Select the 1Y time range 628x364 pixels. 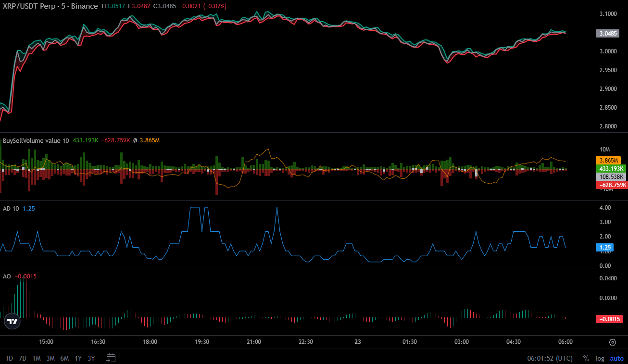tap(78, 358)
